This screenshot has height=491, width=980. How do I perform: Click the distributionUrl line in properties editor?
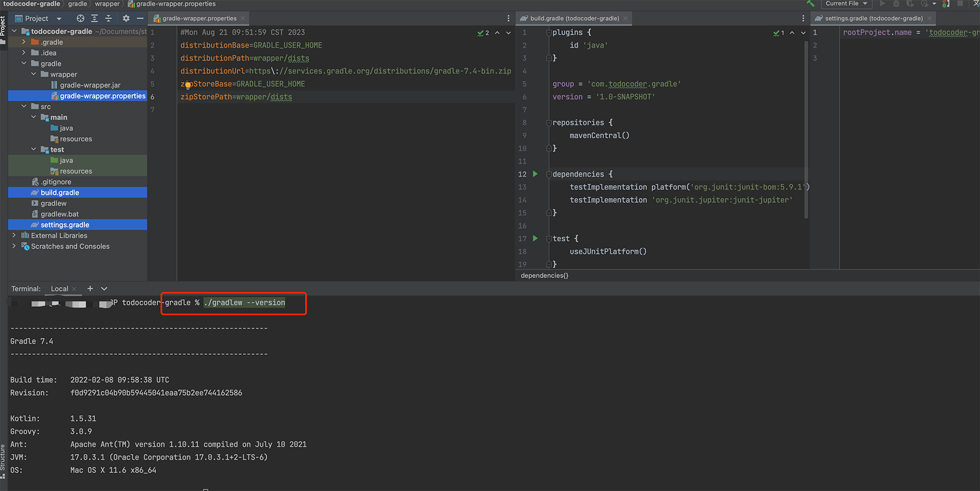pos(346,71)
